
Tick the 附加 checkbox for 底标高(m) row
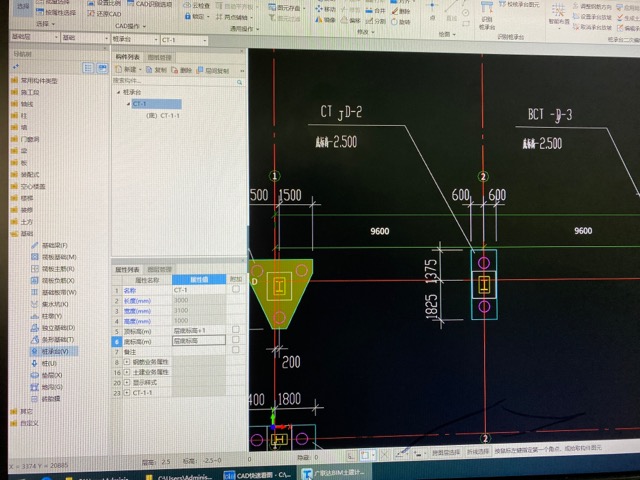coord(236,339)
